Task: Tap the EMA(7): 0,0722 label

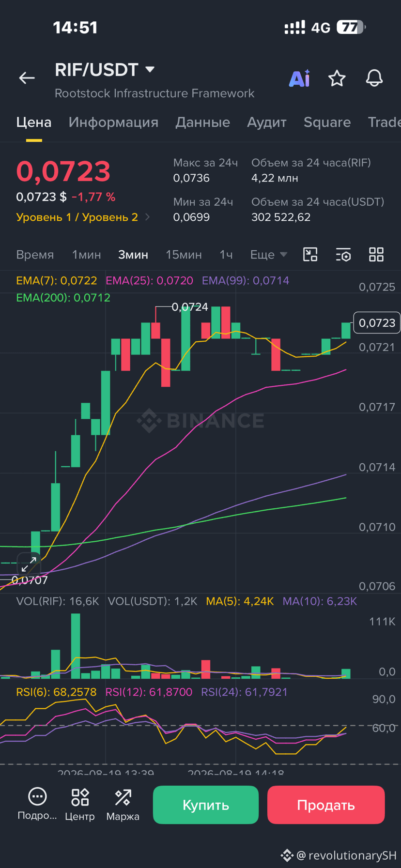Action: tap(56, 281)
